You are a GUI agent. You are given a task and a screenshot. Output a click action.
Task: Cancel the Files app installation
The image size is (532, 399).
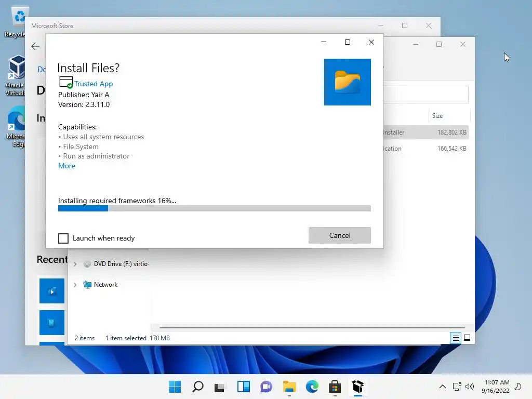click(339, 235)
